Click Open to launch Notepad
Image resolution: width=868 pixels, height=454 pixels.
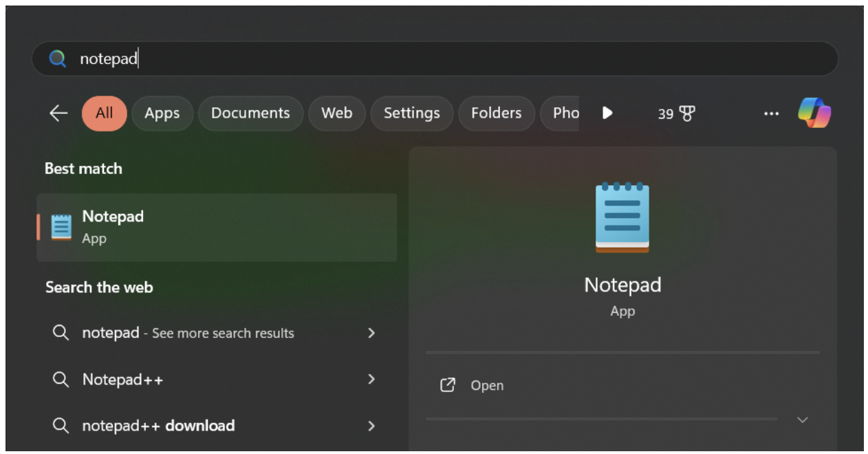coord(487,385)
